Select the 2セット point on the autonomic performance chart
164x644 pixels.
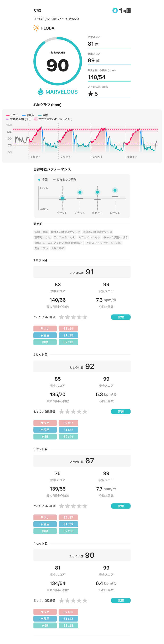[x=80, y=192]
